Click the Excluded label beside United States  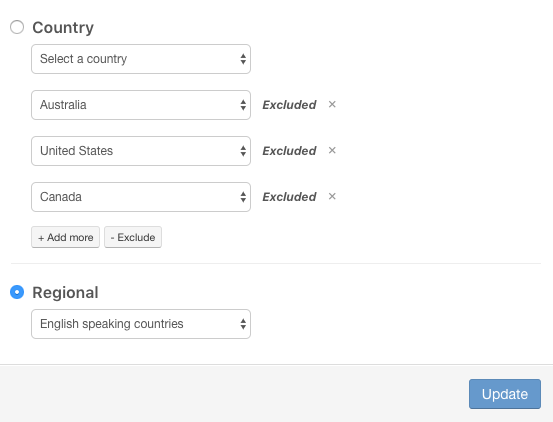pyautogui.click(x=289, y=151)
